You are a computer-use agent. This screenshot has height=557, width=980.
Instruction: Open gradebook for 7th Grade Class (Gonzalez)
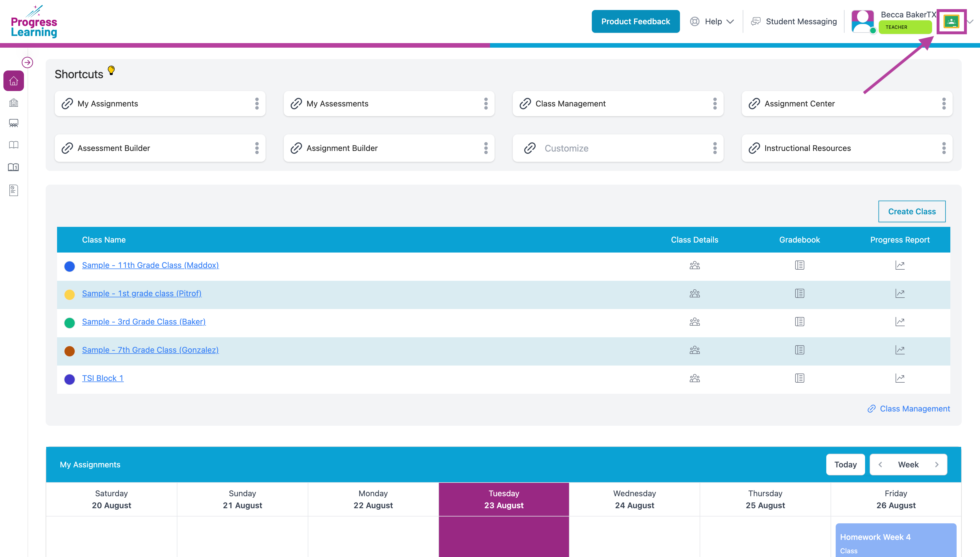[799, 350]
